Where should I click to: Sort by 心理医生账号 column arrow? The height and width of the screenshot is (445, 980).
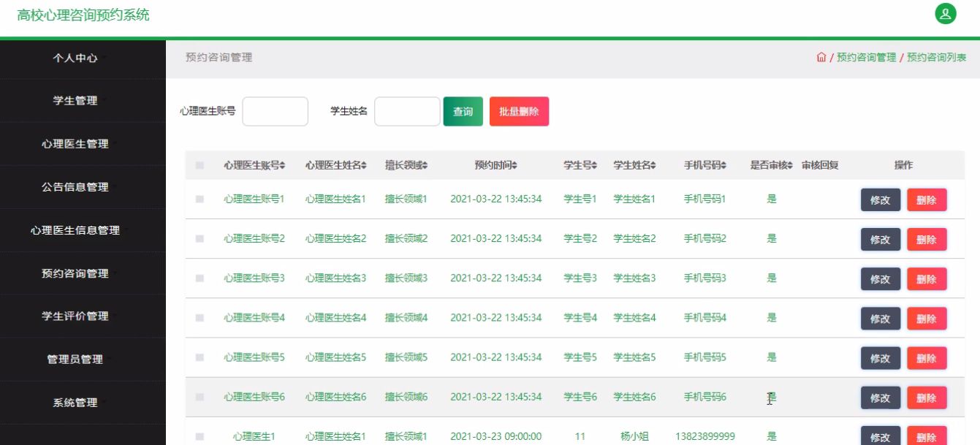click(x=283, y=166)
